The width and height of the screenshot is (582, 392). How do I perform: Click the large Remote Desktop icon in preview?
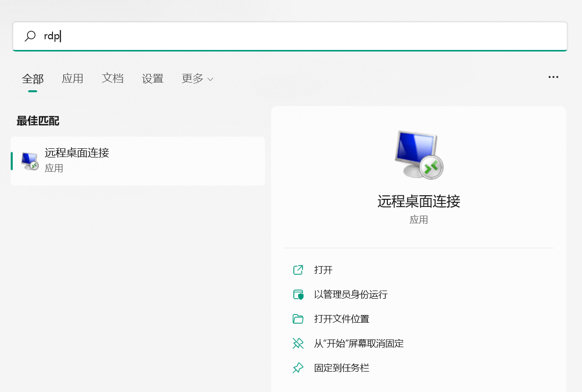pos(419,155)
